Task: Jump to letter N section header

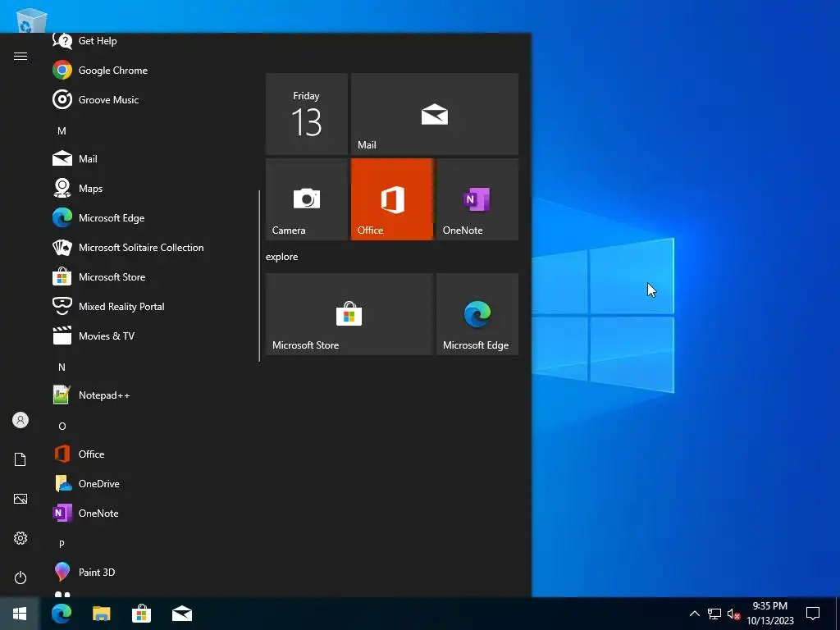Action: [62, 367]
